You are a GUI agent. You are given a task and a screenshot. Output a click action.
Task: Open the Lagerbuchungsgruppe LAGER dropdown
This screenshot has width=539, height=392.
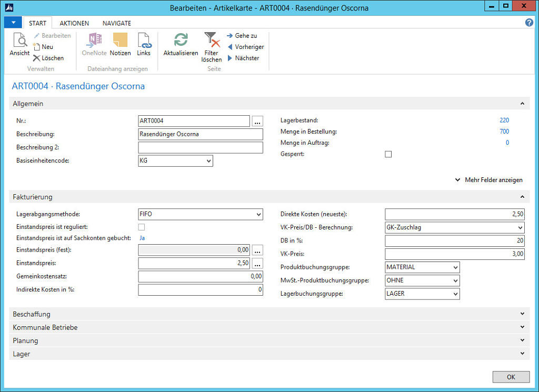point(455,294)
